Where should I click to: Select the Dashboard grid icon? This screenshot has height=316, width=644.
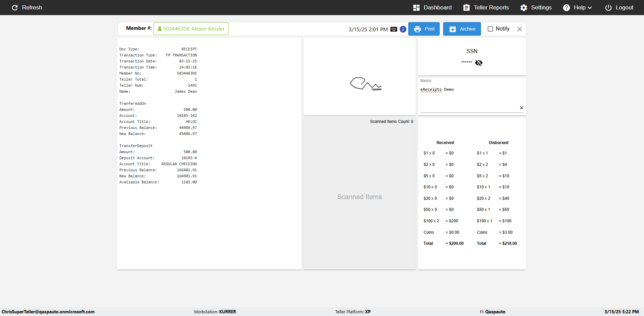(x=417, y=7)
